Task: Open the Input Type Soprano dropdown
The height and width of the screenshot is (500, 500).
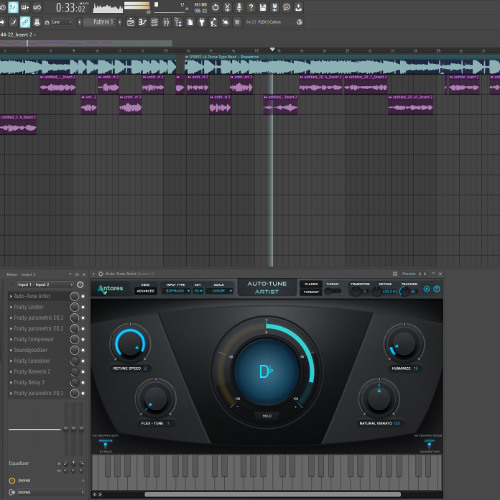Action: [x=176, y=291]
